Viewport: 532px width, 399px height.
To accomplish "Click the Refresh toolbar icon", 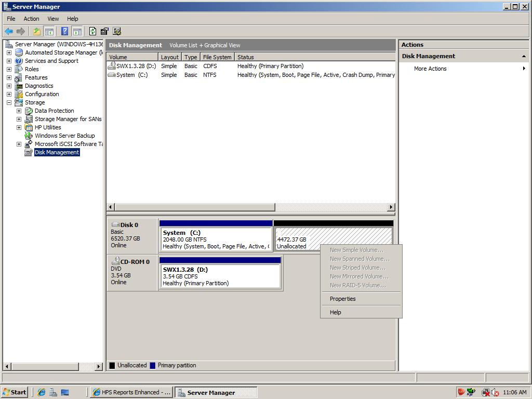I will (92, 31).
